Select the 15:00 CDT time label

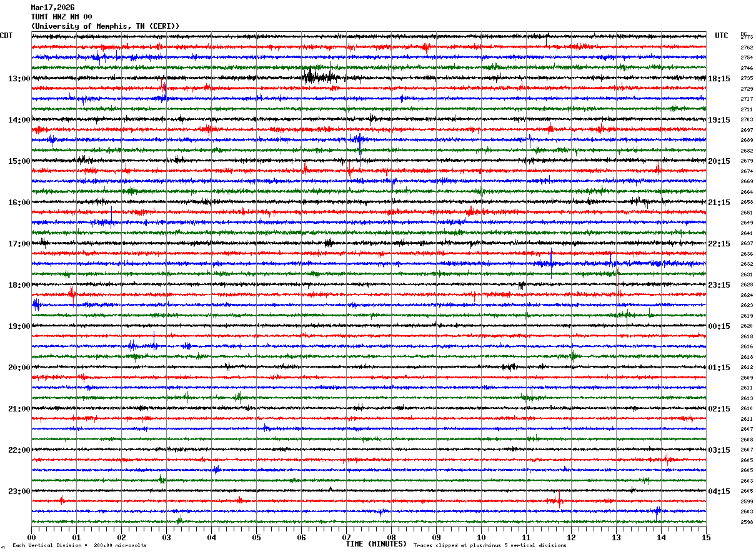[19, 161]
